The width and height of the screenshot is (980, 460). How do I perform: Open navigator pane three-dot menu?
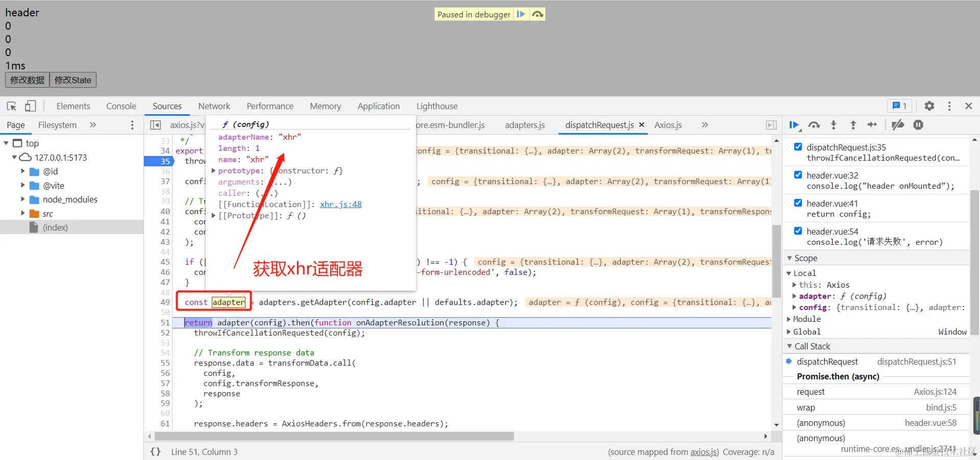(132, 125)
